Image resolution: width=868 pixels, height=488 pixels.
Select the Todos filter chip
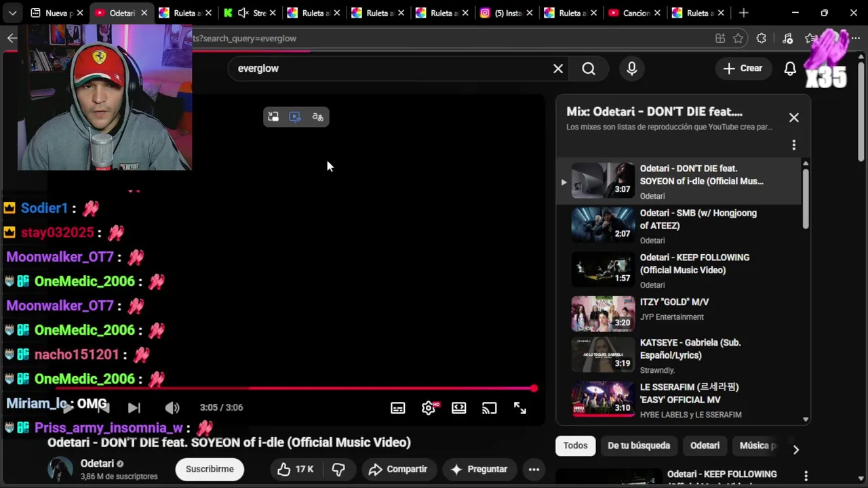tap(575, 445)
